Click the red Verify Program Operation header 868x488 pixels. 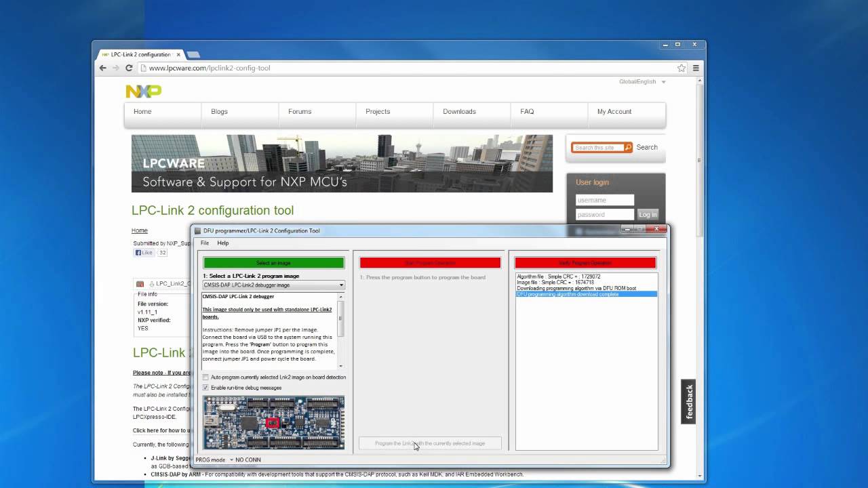(585, 263)
